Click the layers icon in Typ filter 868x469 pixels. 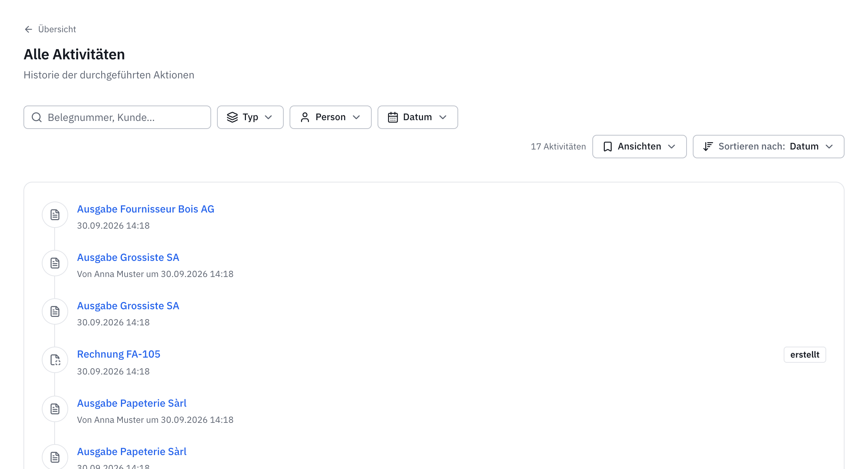point(232,117)
